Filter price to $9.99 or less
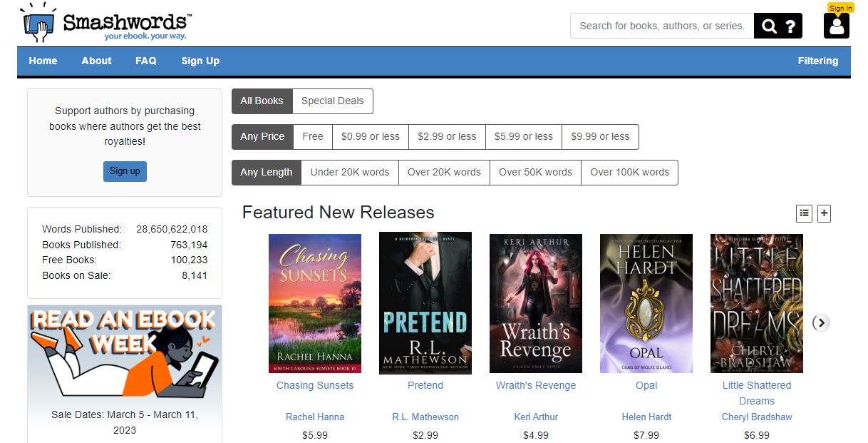 point(600,137)
